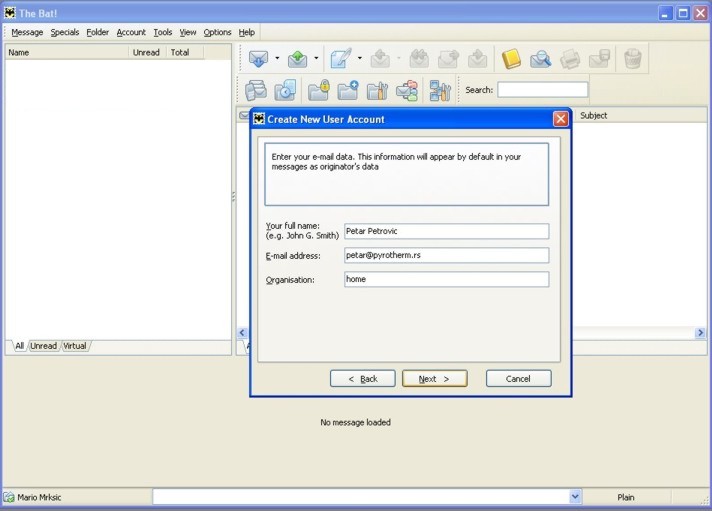Click the greyed Print icon
The width and height of the screenshot is (712, 511).
(570, 59)
